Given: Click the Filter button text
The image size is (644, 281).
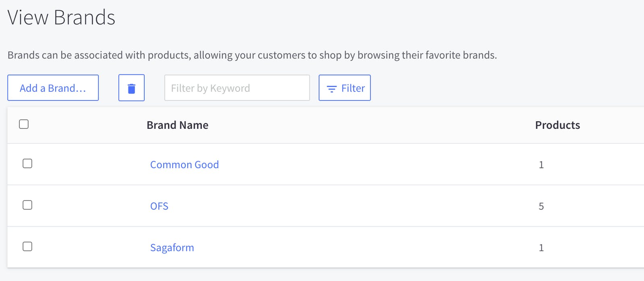Looking at the screenshot, I should click(353, 88).
